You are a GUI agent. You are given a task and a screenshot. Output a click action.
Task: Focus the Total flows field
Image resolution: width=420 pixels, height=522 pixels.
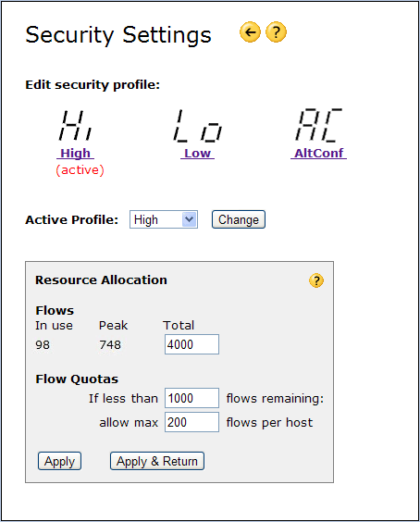tap(192, 344)
